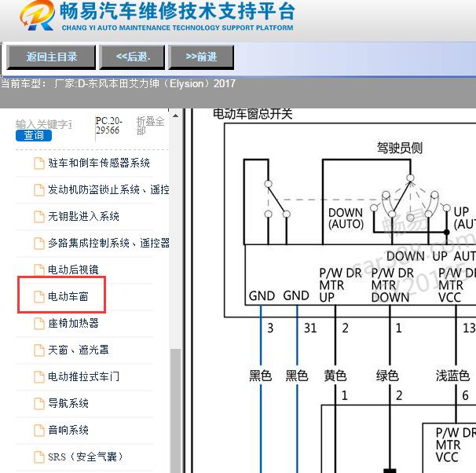The width and height of the screenshot is (476, 473).
Task: Click pin number 31 in diagram
Action: [x=310, y=328]
